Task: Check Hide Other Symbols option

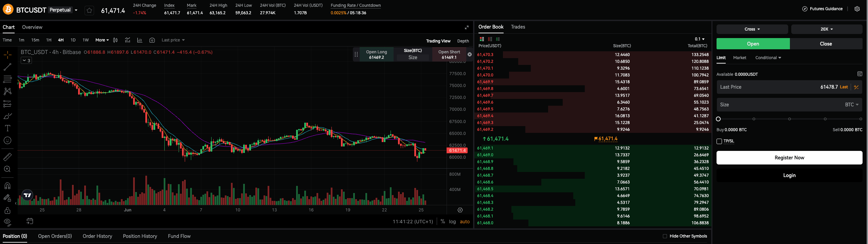Action: [665, 236]
